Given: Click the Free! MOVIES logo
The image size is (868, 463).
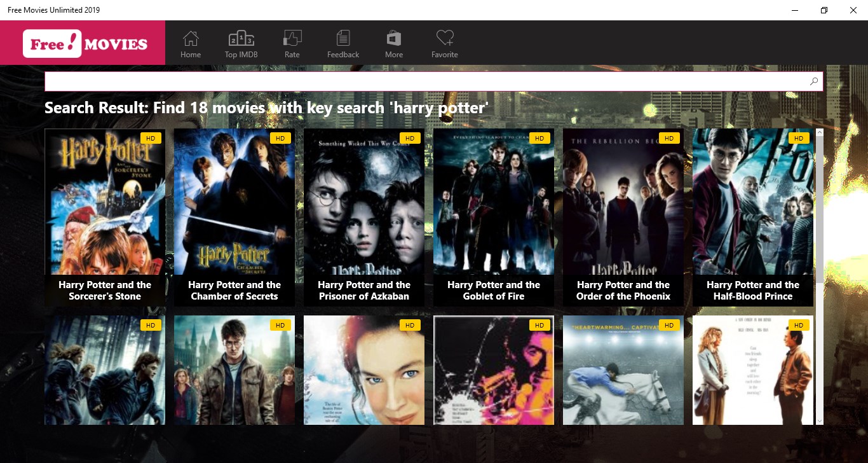Looking at the screenshot, I should tap(85, 43).
